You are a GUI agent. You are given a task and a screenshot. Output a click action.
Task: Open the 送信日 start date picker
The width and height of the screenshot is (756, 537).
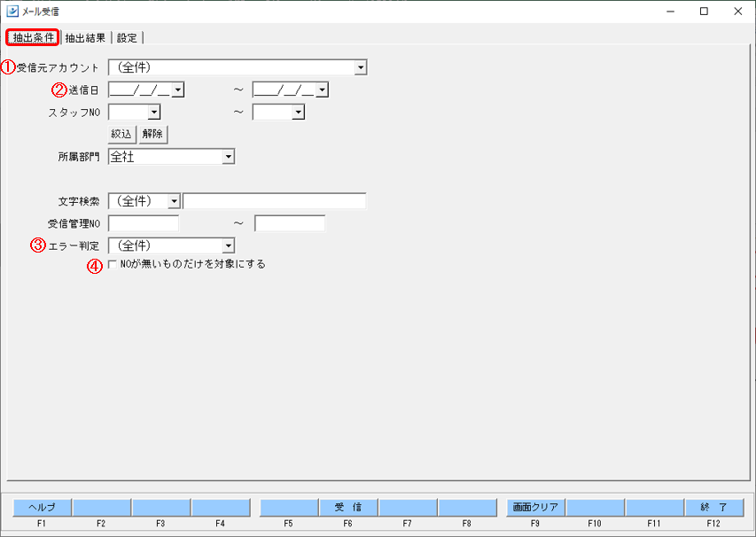[x=178, y=89]
